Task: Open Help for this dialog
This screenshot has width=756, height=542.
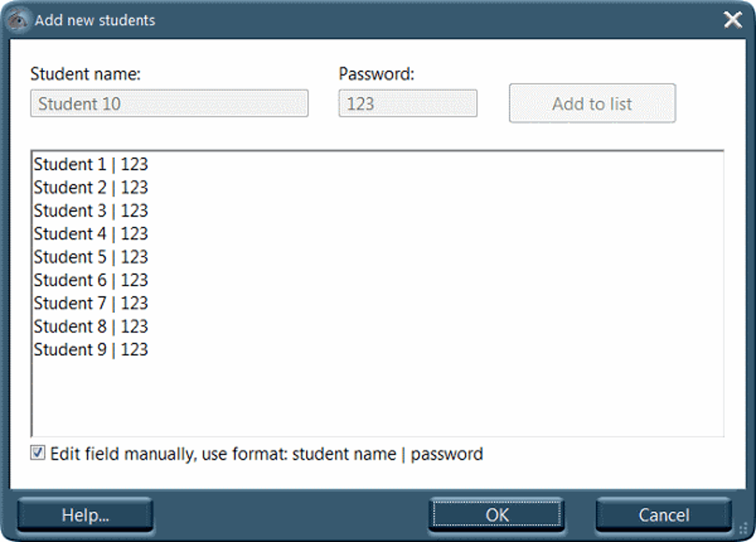Action: 85,515
